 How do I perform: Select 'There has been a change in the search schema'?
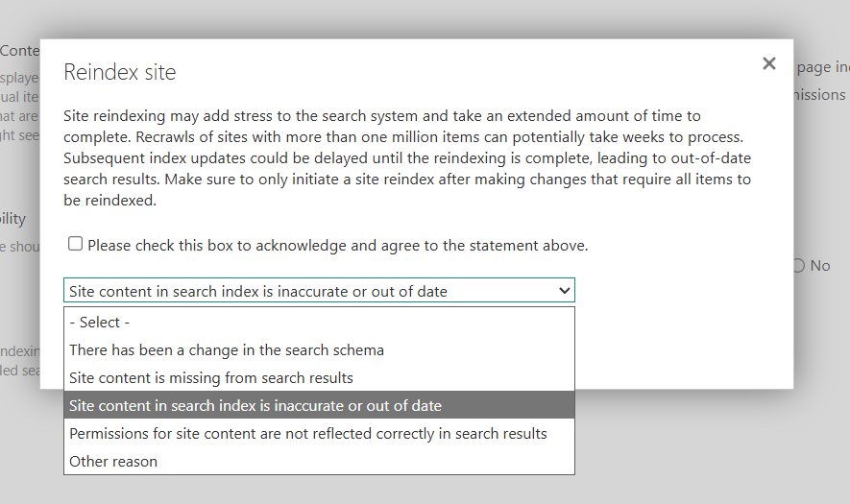coord(227,350)
